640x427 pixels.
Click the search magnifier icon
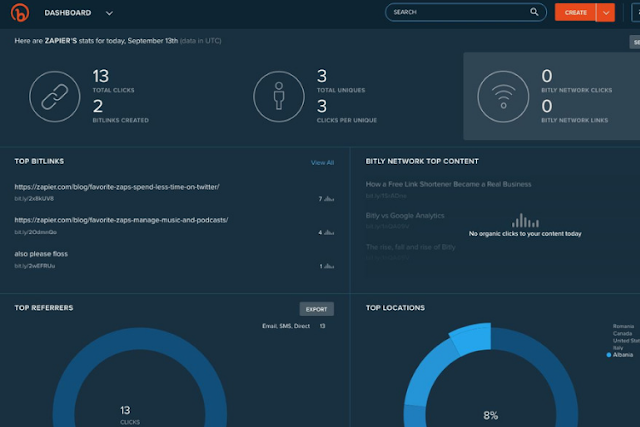point(534,12)
